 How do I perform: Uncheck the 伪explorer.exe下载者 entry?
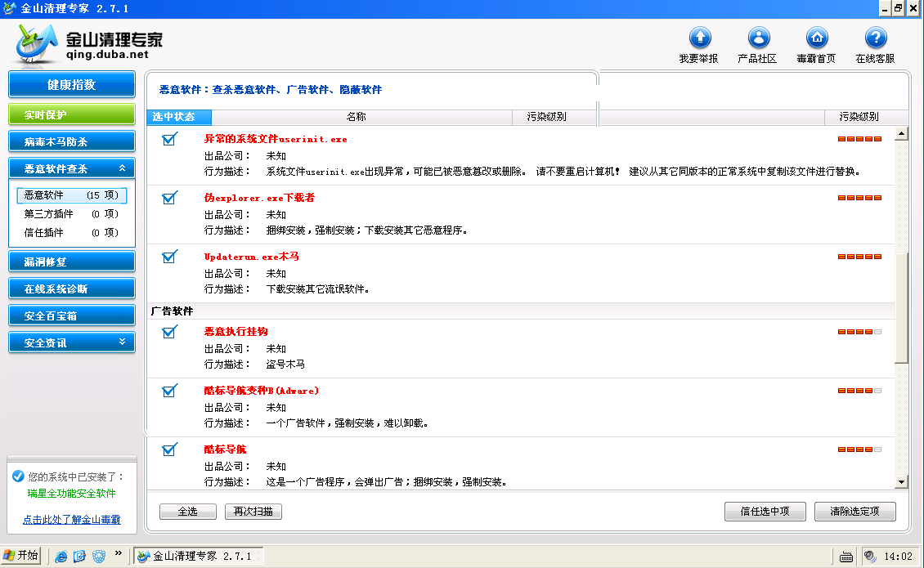pyautogui.click(x=170, y=198)
